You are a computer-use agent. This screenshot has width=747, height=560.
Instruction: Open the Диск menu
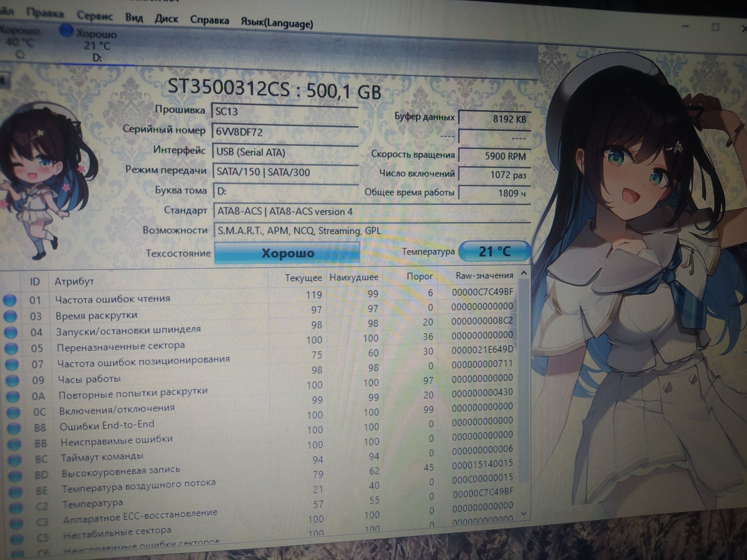pyautogui.click(x=167, y=19)
